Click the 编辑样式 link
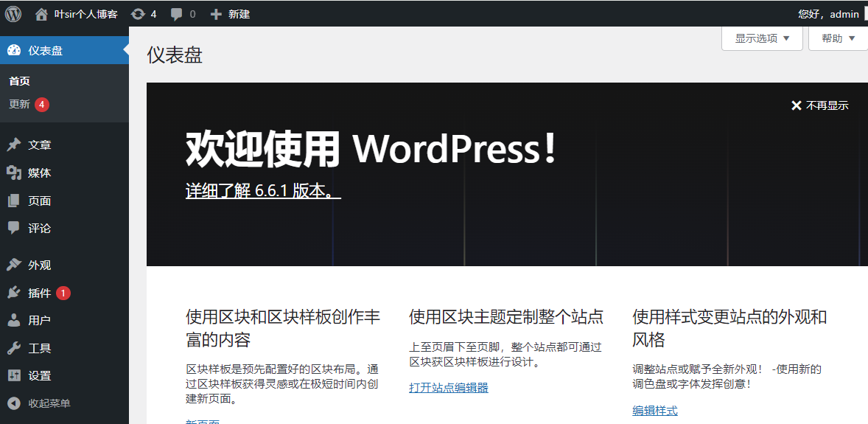 (x=655, y=411)
